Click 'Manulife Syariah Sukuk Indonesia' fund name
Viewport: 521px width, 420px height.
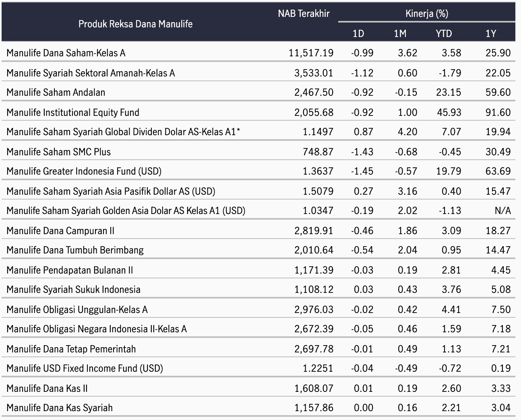[73, 289]
